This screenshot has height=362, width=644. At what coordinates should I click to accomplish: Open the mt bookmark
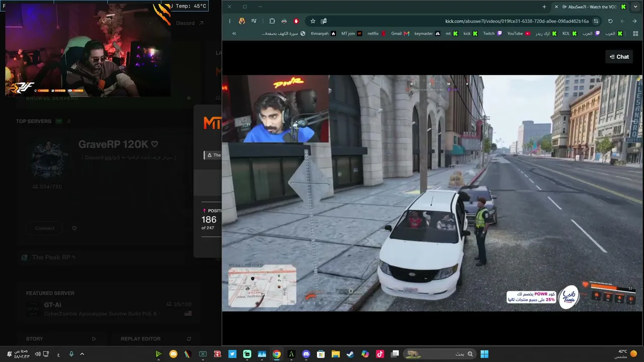(451, 34)
